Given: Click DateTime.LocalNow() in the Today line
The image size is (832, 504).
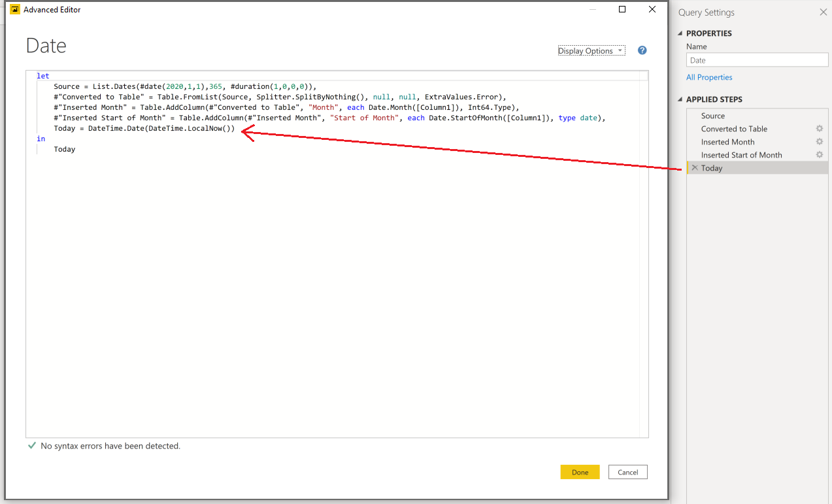Looking at the screenshot, I should (189, 128).
